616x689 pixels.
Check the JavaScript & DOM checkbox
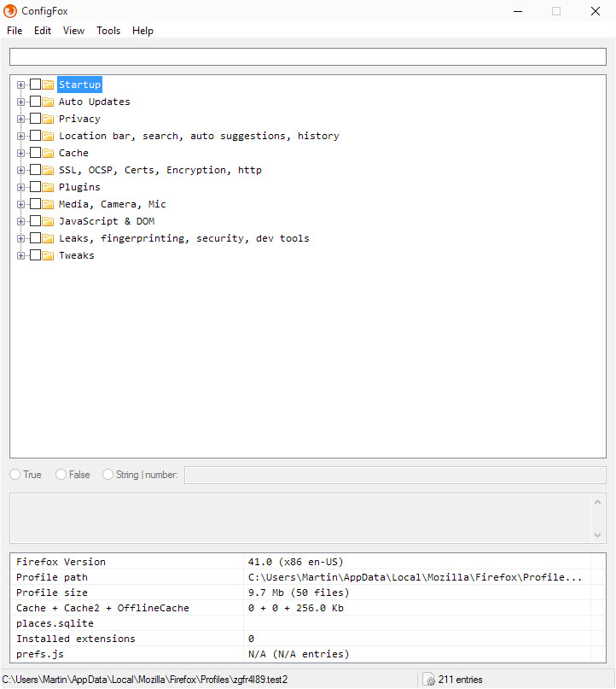(35, 221)
